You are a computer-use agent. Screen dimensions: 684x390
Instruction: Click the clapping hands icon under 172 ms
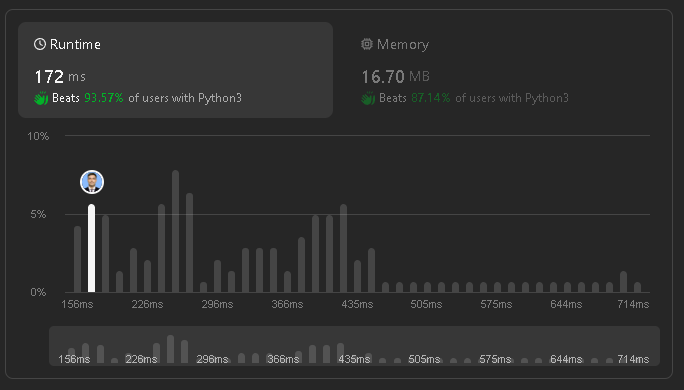coord(41,98)
